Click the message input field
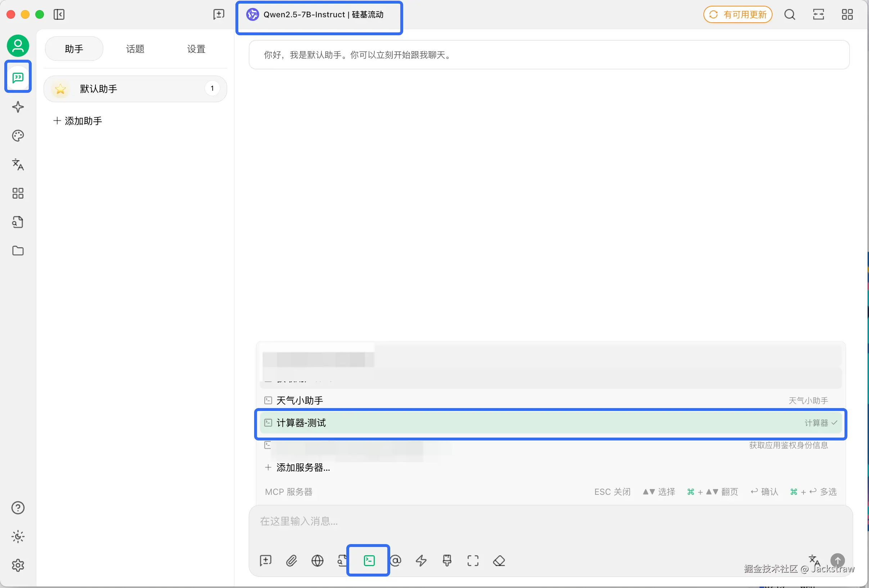869x588 pixels. [550, 521]
